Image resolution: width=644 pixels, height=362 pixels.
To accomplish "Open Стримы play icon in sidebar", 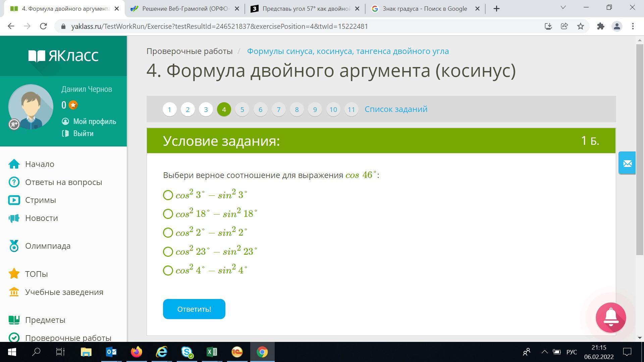I will tap(14, 200).
